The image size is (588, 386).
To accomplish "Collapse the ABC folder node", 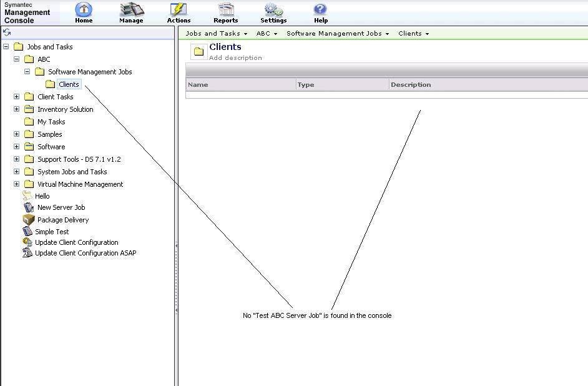I will point(17,59).
